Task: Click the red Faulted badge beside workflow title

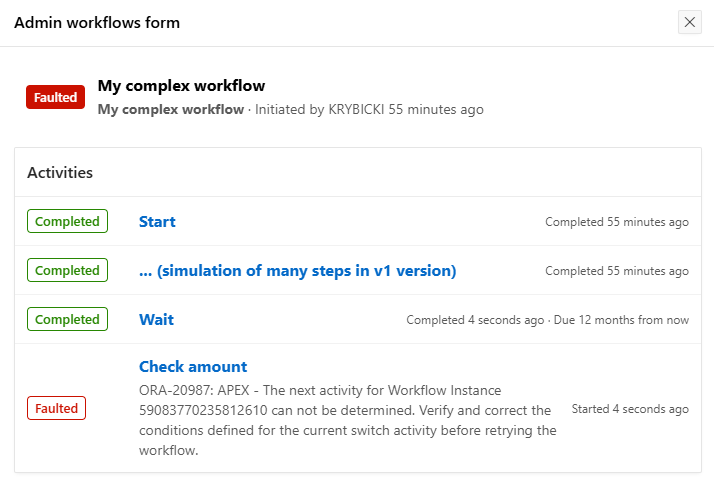Action: (56, 97)
